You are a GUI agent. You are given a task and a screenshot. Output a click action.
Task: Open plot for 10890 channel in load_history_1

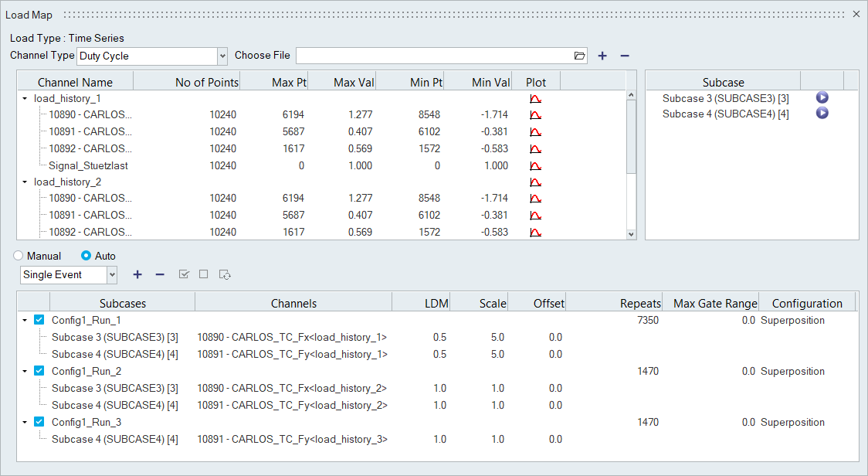535,115
